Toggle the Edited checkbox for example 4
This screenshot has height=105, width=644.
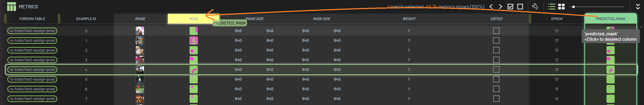click(496, 70)
